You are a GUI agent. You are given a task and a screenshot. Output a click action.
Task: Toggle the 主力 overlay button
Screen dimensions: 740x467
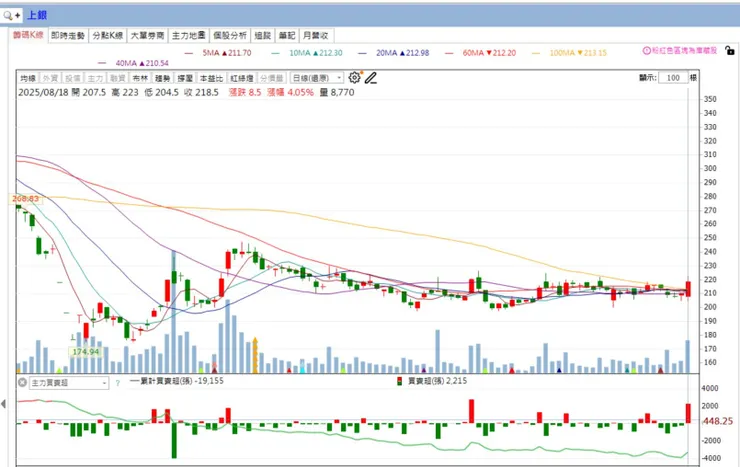pyautogui.click(x=95, y=78)
